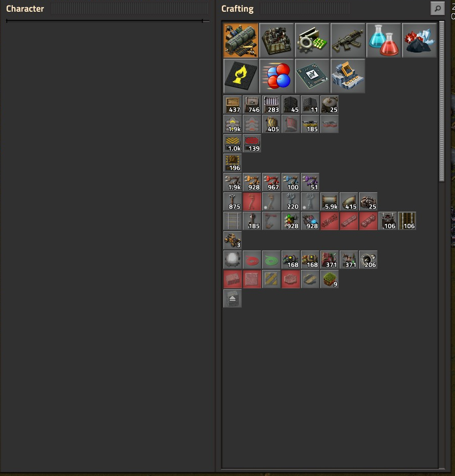The height and width of the screenshot is (476, 455).
Task: Select the Logistics crafting tab
Action: [x=241, y=40]
